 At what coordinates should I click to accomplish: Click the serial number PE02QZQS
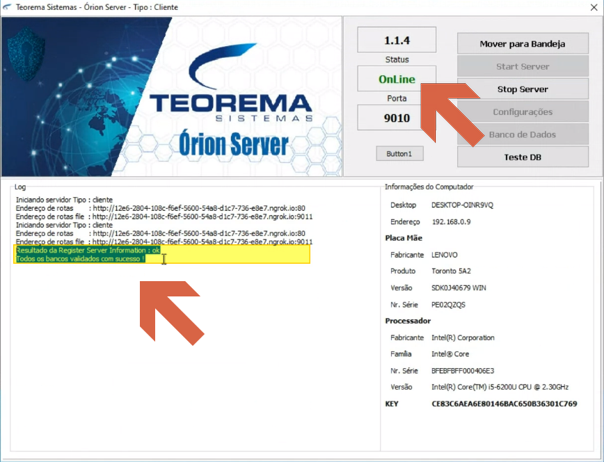[448, 305]
